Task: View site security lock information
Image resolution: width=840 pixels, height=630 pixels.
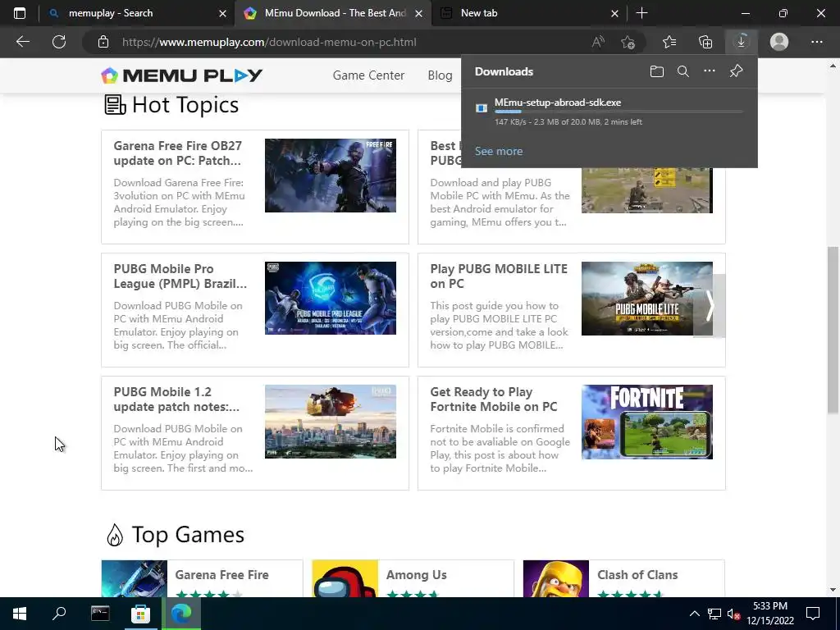Action: (x=103, y=43)
